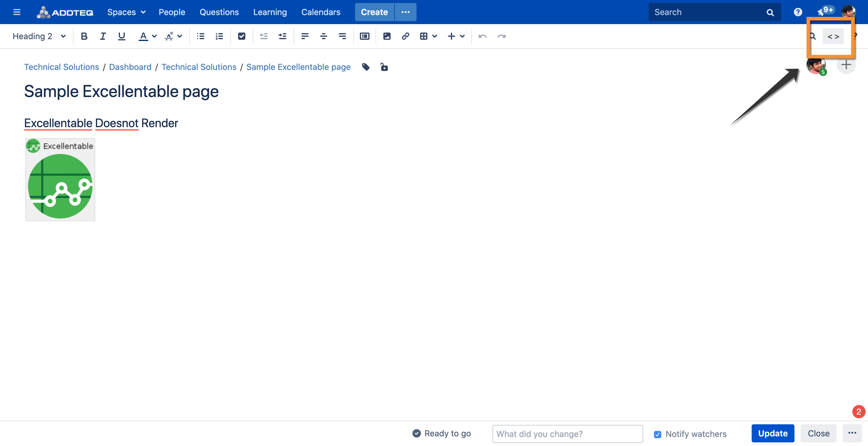Toggle italic formatting
Viewport: 868px width, 446px height.
103,36
